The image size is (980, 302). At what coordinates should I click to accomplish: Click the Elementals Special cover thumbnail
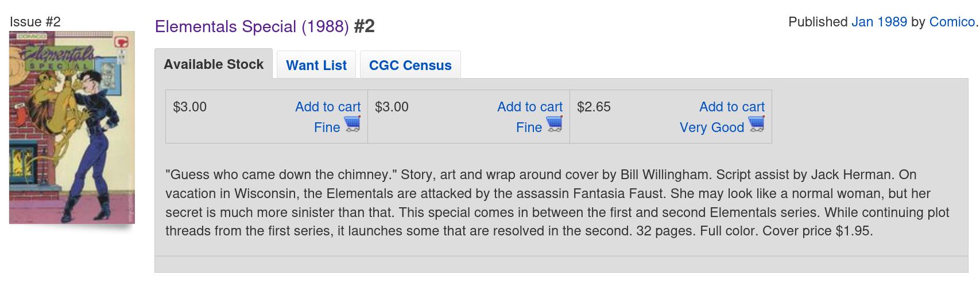pyautogui.click(x=72, y=127)
